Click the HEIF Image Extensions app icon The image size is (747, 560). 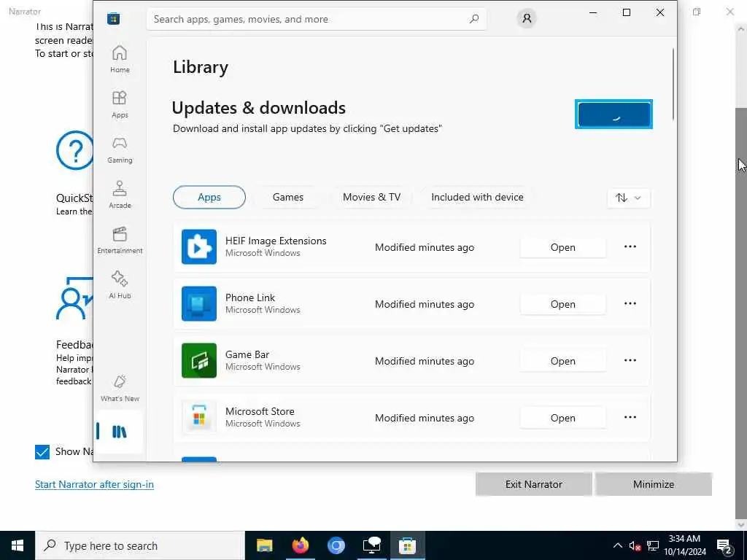coord(199,246)
